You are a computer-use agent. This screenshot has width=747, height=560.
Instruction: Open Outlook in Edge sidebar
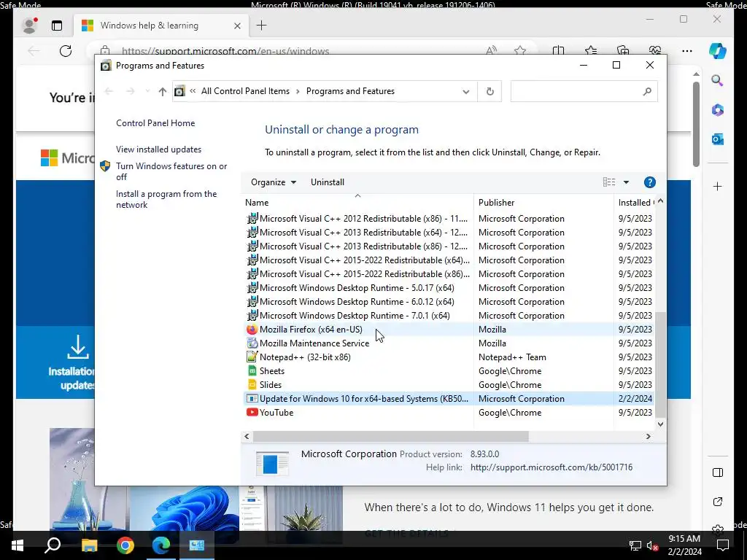[718, 139]
